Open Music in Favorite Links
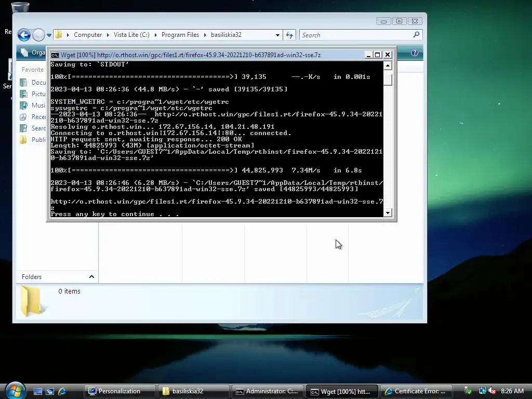 [x=33, y=105]
